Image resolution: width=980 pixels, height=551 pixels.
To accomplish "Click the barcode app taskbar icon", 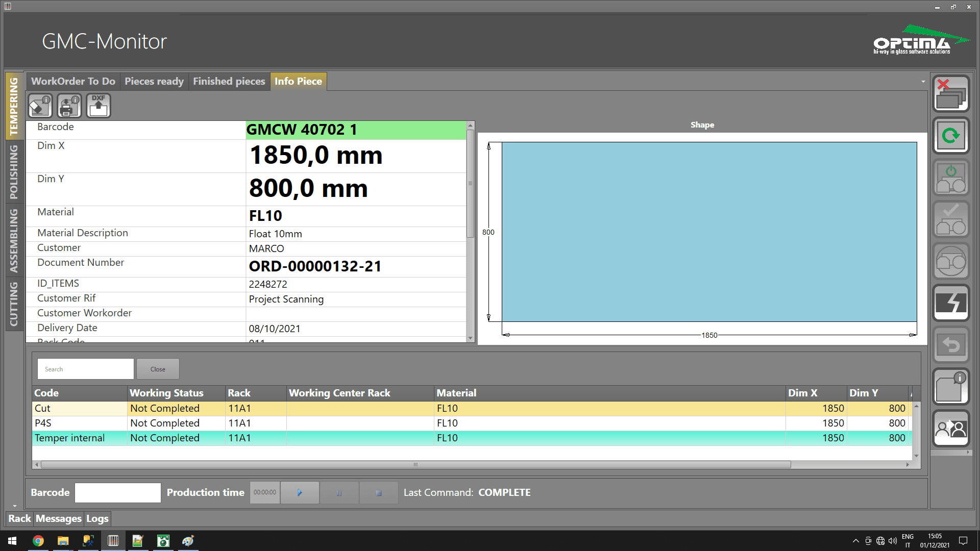I will pyautogui.click(x=113, y=541).
